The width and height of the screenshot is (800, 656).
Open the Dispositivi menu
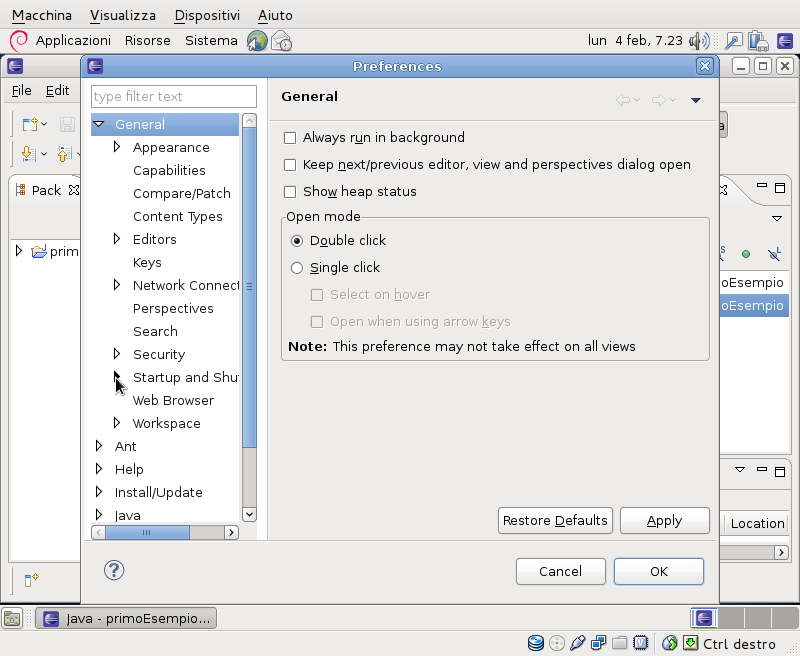pos(207,15)
